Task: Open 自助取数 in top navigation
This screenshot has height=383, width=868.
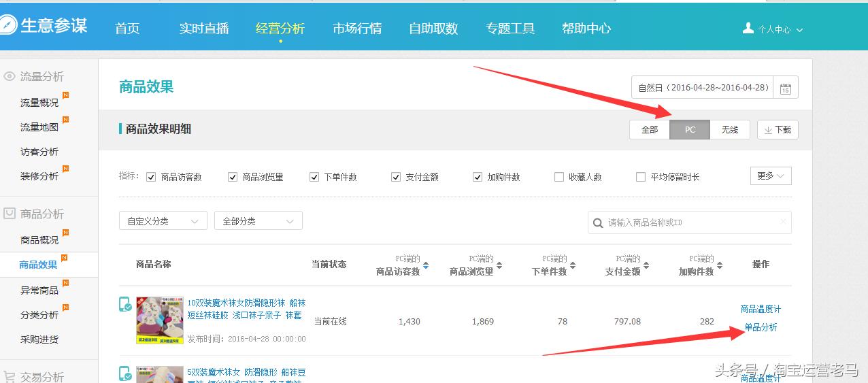Action: pos(433,29)
